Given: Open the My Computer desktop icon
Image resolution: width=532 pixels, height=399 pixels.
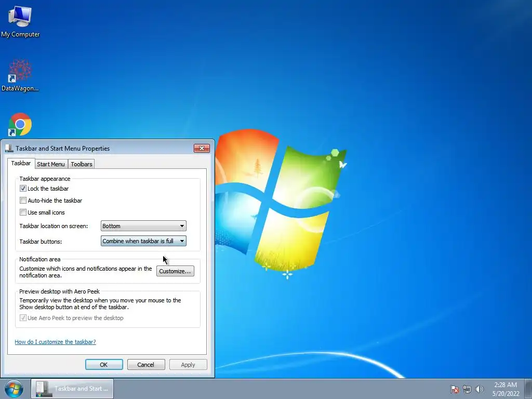Looking at the screenshot, I should tap(20, 21).
